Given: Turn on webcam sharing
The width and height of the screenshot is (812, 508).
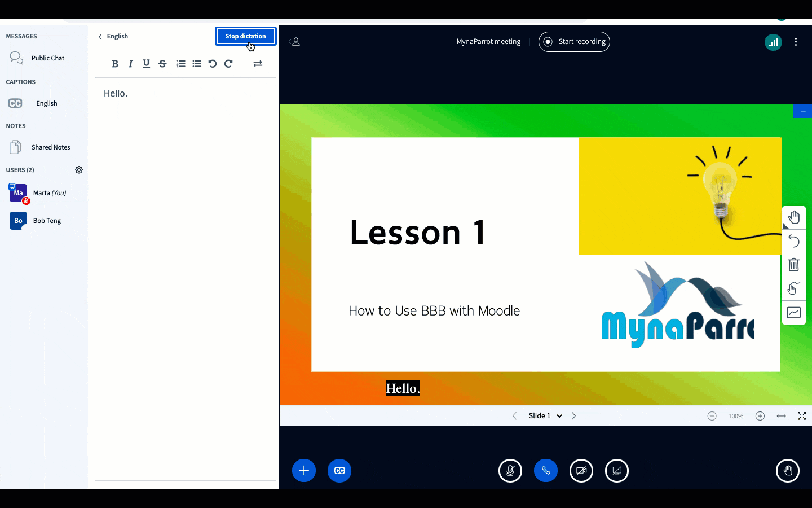Looking at the screenshot, I should click(x=581, y=471).
